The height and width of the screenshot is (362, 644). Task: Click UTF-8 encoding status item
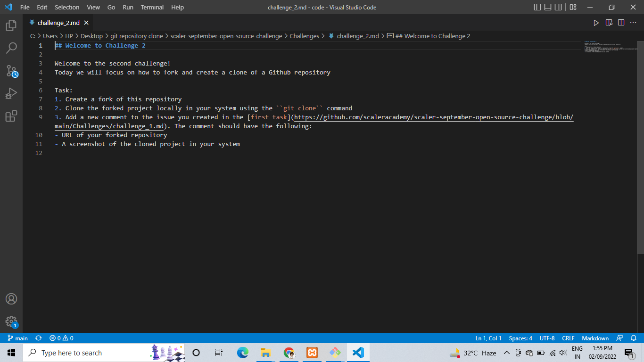click(x=547, y=338)
